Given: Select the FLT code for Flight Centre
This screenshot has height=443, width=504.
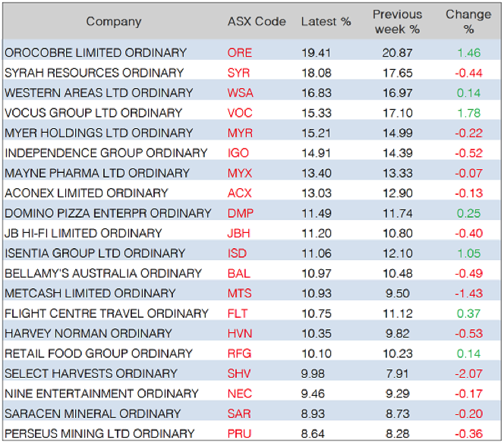Looking at the screenshot, I should pos(239,313).
